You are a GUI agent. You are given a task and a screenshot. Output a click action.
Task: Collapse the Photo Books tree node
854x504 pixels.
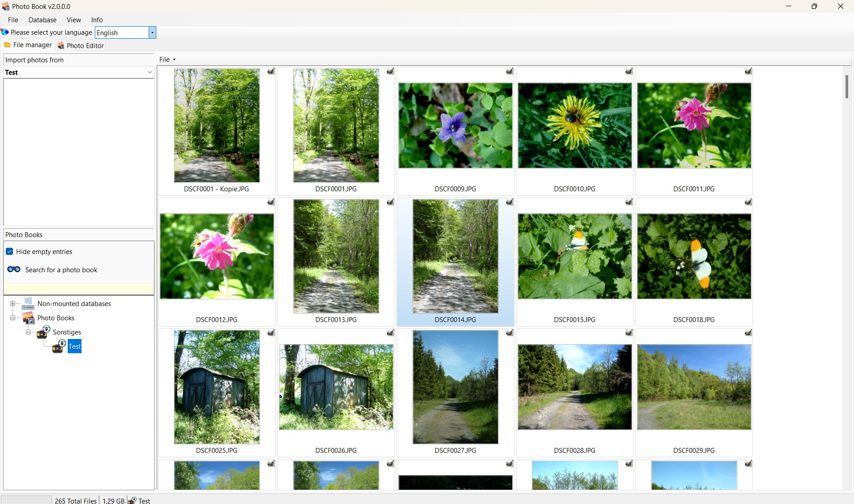[12, 318]
